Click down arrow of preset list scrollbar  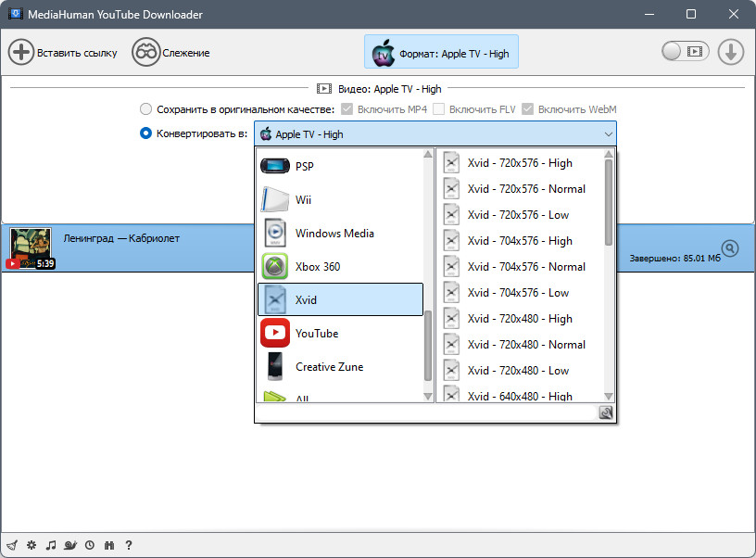609,397
